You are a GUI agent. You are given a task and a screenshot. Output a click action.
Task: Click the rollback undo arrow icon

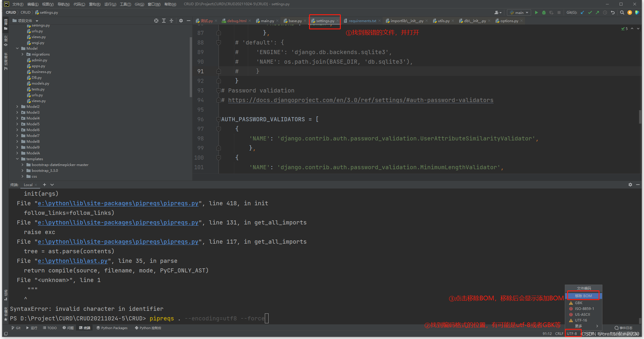tap(613, 13)
